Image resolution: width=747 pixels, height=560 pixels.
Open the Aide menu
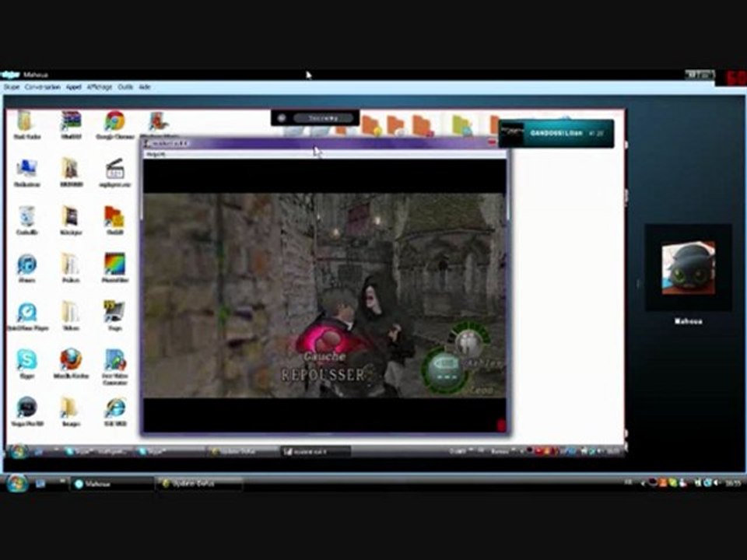pos(145,87)
